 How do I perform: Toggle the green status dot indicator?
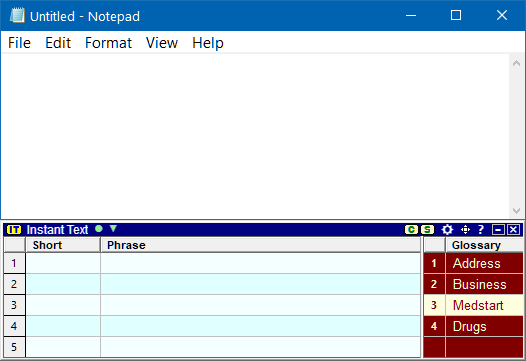pyautogui.click(x=99, y=229)
